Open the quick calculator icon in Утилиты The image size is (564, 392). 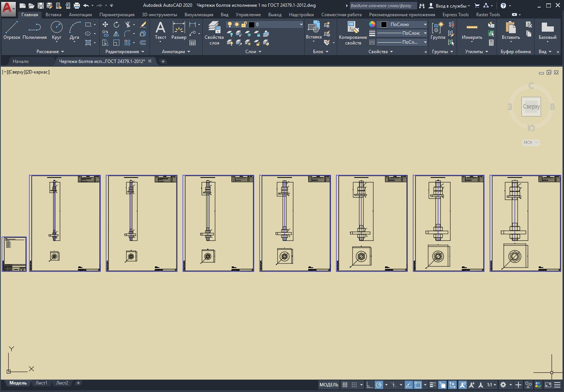491,43
